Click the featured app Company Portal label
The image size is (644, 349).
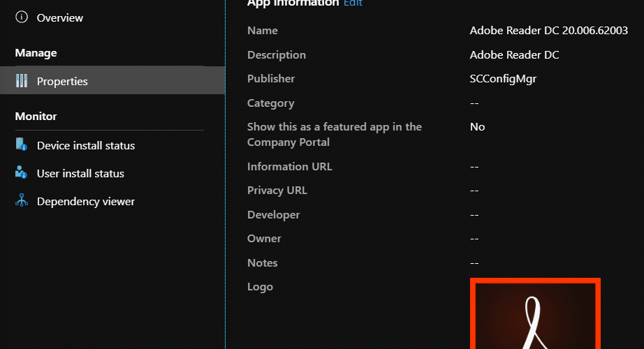pos(335,134)
